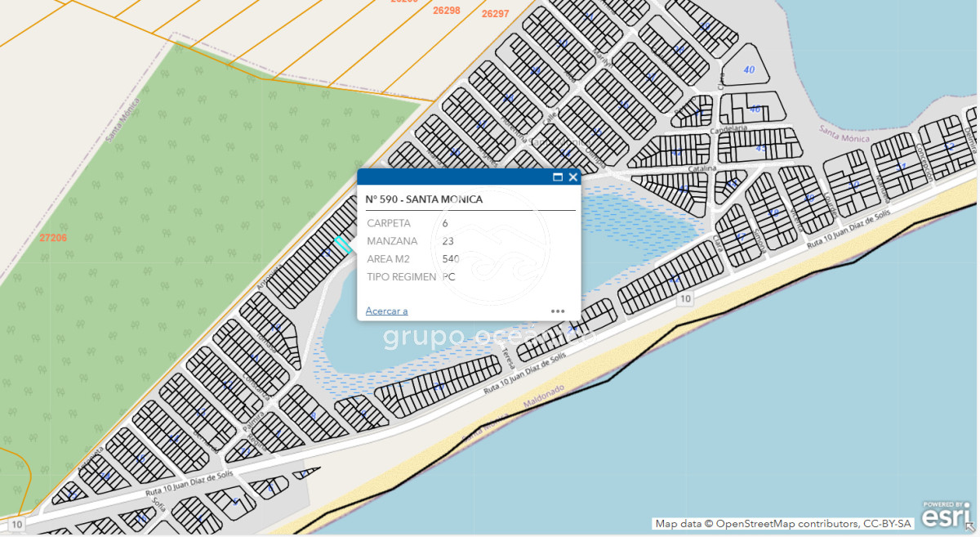980x537 pixels.
Task: Click the popup title 'Nº 590 - SANTA MONICA'
Action: [x=423, y=199]
